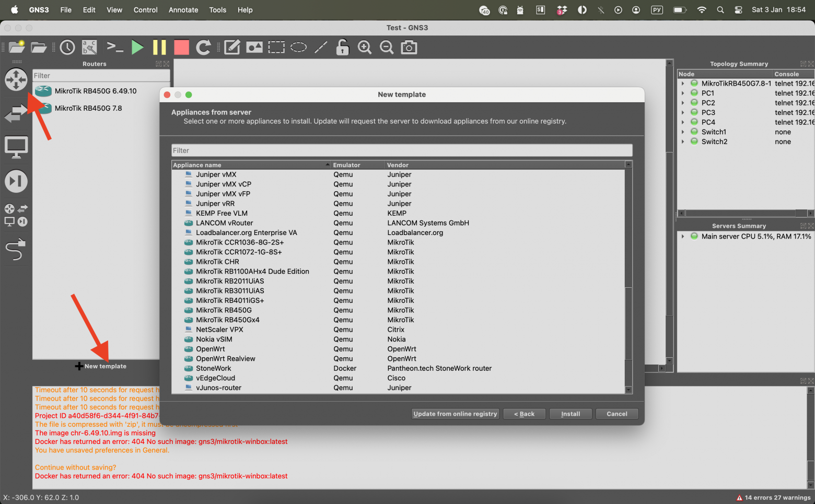Select MikroTik CHR in appliance list
Image resolution: width=815 pixels, height=504 pixels.
pyautogui.click(x=217, y=262)
